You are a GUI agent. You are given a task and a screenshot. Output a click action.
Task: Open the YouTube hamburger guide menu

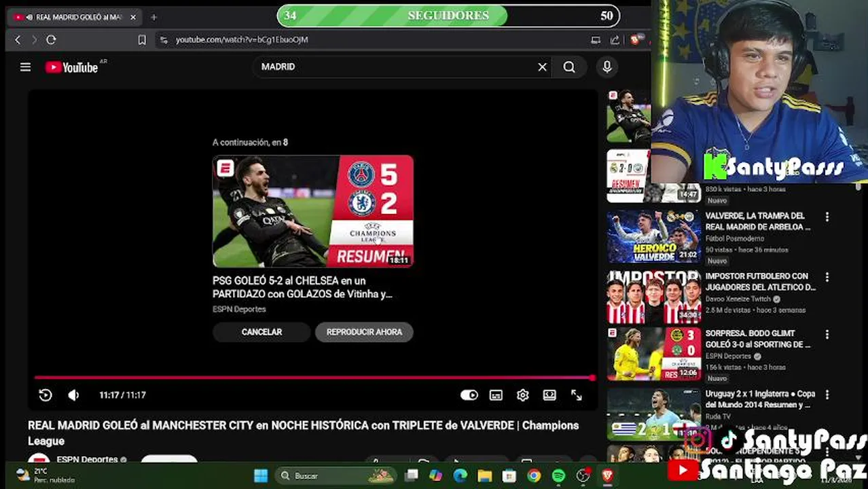click(x=25, y=67)
